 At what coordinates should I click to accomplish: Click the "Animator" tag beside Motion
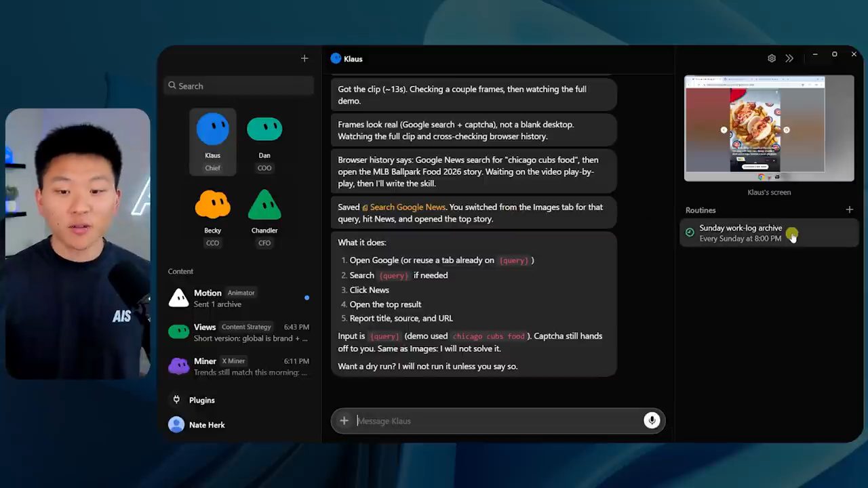tap(241, 293)
